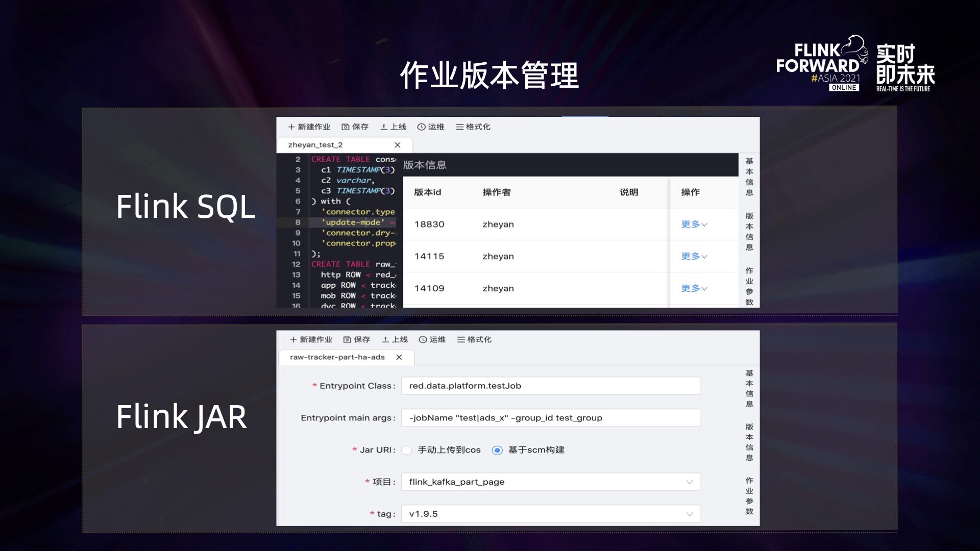This screenshot has height=551, width=980.
Task: Expand 更多 dropdown for version 18830
Action: pyautogui.click(x=694, y=224)
